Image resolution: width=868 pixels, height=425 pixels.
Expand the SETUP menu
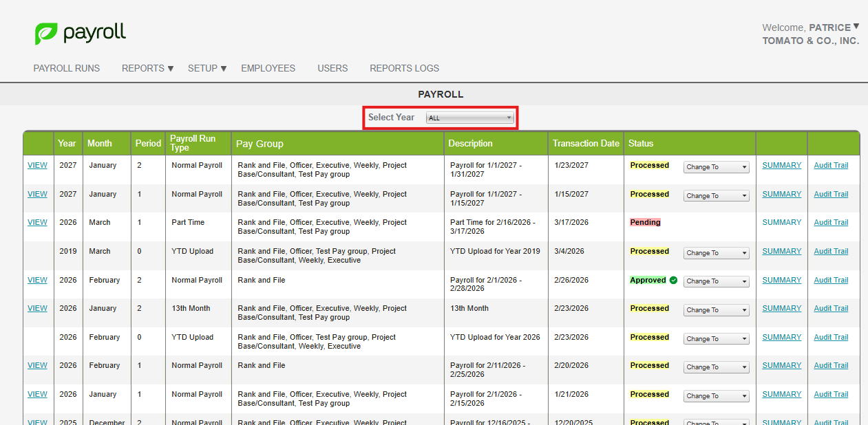click(207, 68)
